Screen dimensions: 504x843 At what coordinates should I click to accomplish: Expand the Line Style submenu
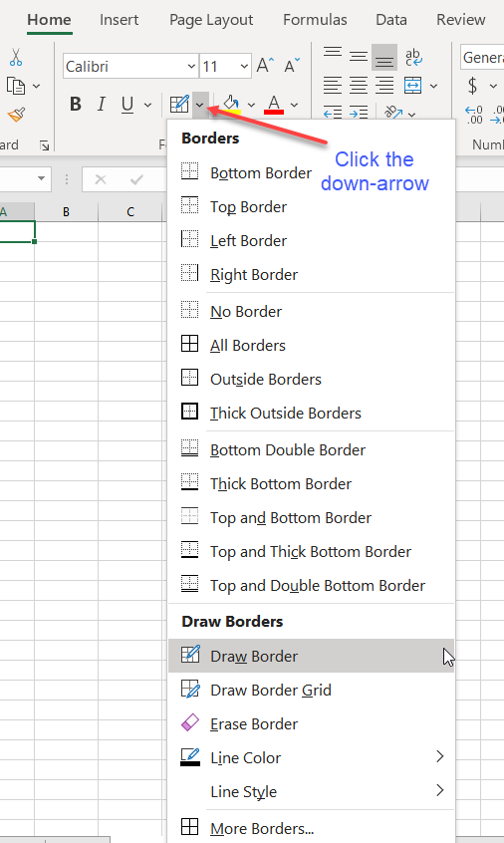tap(312, 792)
